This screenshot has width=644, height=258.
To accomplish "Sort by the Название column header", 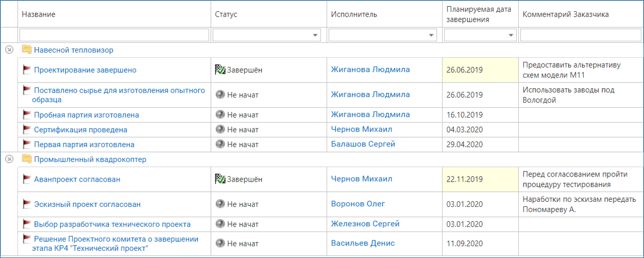I will click(39, 14).
